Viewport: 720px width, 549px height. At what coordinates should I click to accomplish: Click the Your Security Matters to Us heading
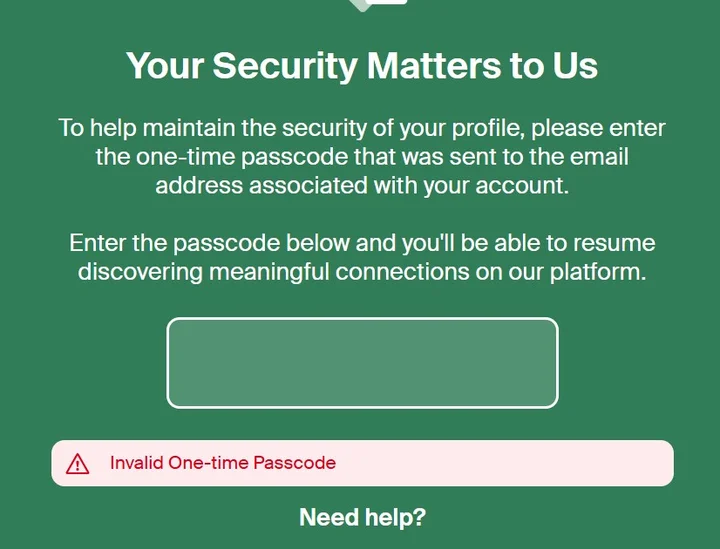(x=362, y=66)
